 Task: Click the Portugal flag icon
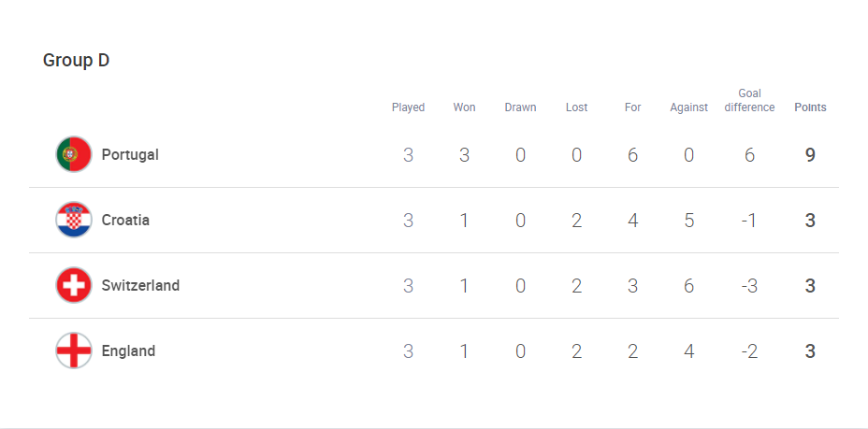click(x=74, y=154)
